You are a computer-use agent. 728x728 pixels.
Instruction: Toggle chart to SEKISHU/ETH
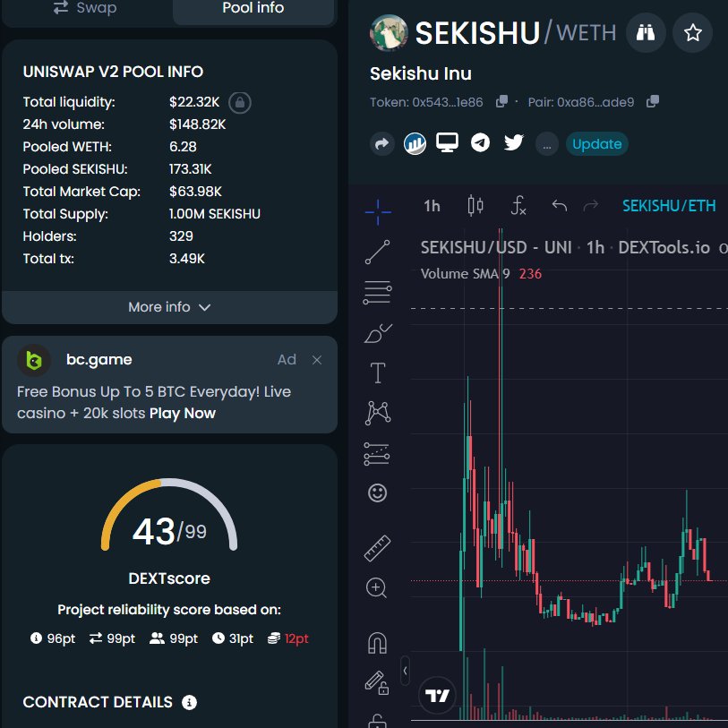coord(669,206)
